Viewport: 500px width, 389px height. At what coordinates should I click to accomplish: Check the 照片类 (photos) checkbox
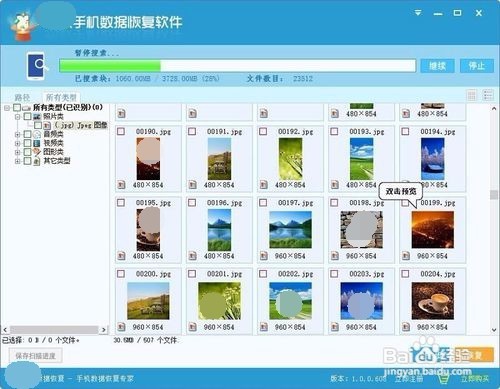pos(28,116)
